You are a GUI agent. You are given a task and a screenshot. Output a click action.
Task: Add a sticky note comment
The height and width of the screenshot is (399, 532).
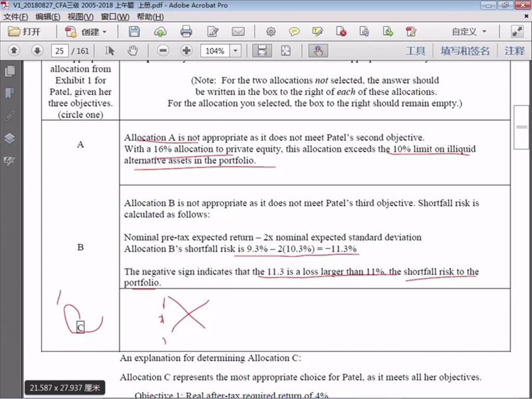294,31
